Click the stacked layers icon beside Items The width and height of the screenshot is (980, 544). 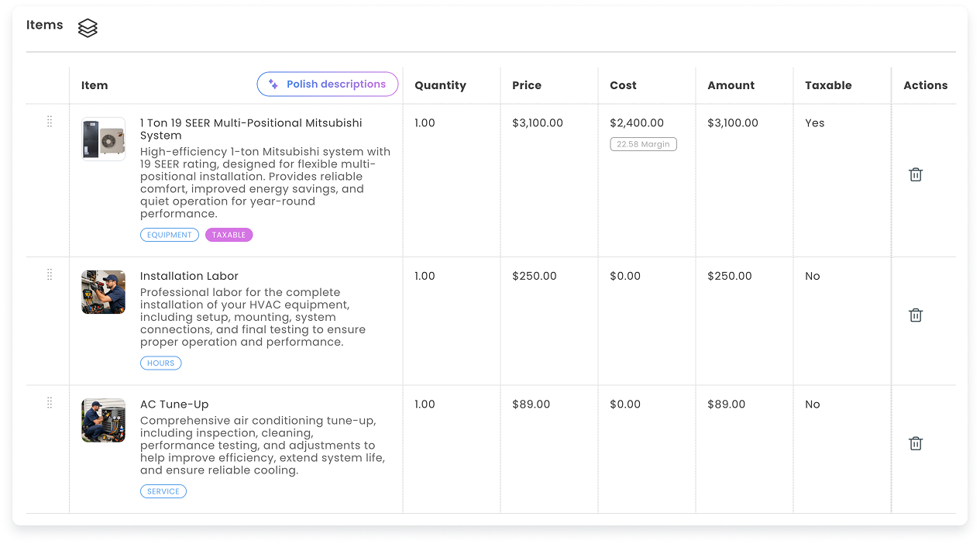point(88,28)
